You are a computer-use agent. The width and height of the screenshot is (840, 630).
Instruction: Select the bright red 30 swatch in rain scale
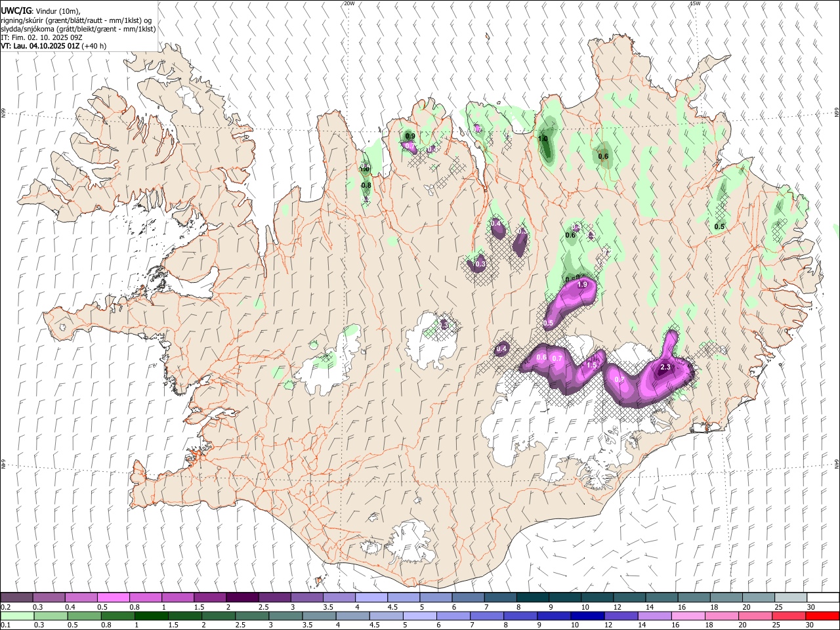(x=822, y=616)
